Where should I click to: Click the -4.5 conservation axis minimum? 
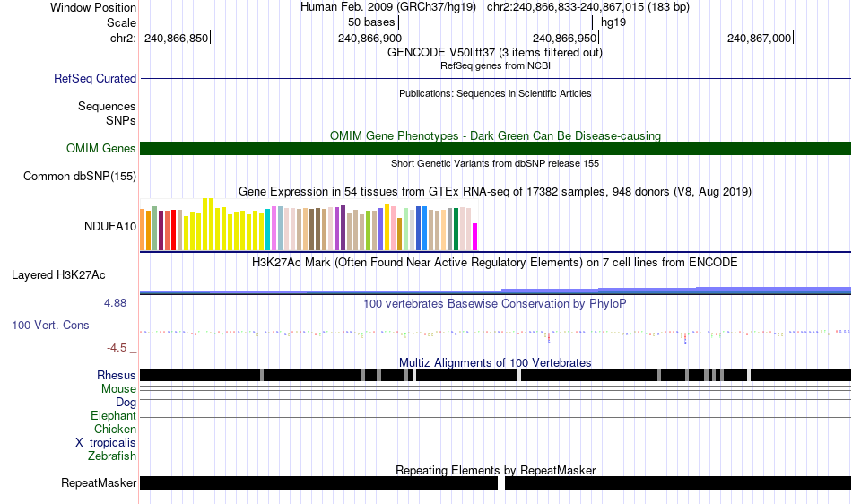tap(117, 348)
